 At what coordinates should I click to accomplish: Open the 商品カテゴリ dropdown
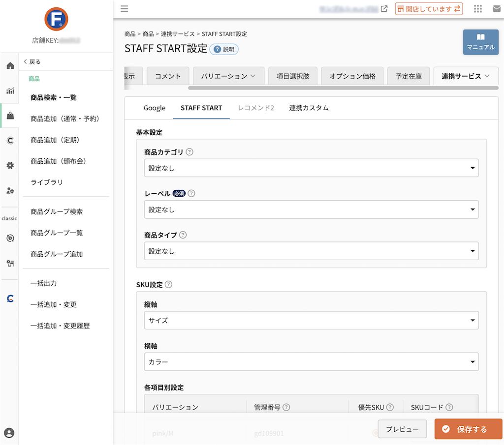pos(311,168)
